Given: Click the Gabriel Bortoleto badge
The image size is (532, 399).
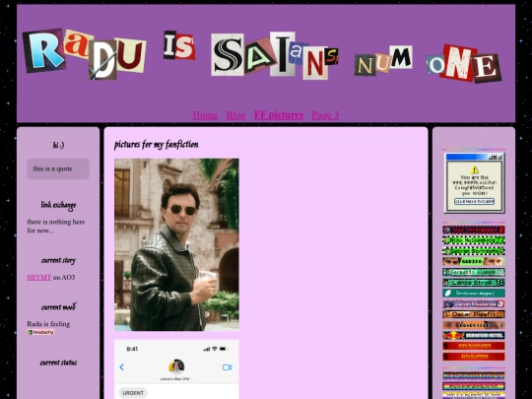Looking at the screenshot, I should [473, 251].
